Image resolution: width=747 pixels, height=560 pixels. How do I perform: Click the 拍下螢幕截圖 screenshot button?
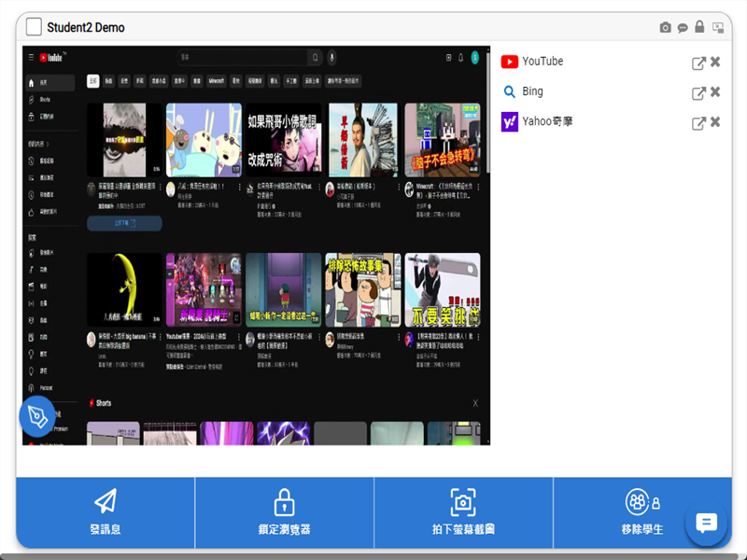click(x=463, y=512)
